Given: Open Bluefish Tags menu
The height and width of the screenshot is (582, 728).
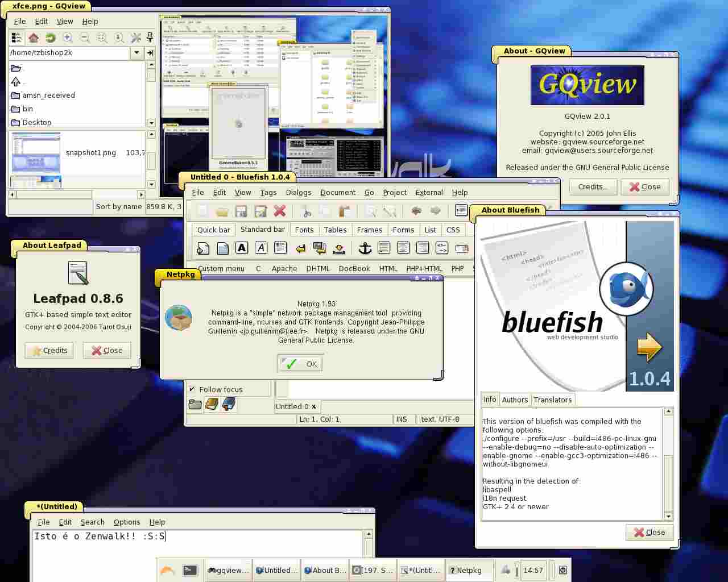Looking at the screenshot, I should click(x=268, y=193).
